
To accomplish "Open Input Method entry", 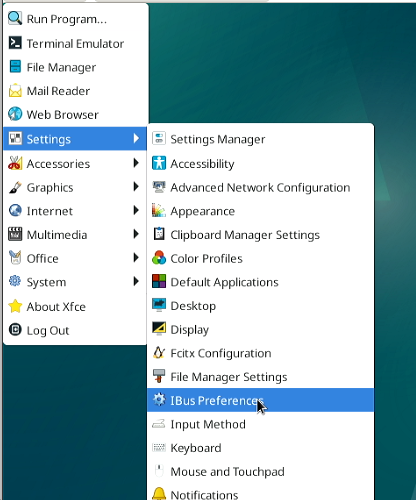I will pyautogui.click(x=261, y=424).
